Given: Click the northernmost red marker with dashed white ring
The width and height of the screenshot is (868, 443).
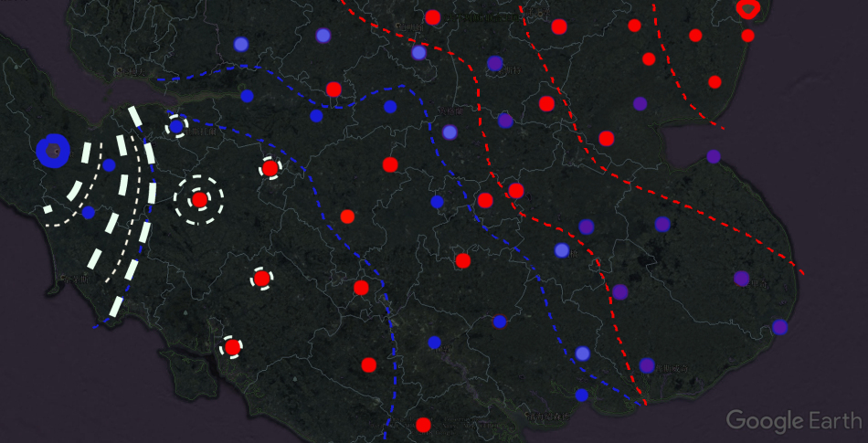Looking at the screenshot, I should tap(270, 168).
